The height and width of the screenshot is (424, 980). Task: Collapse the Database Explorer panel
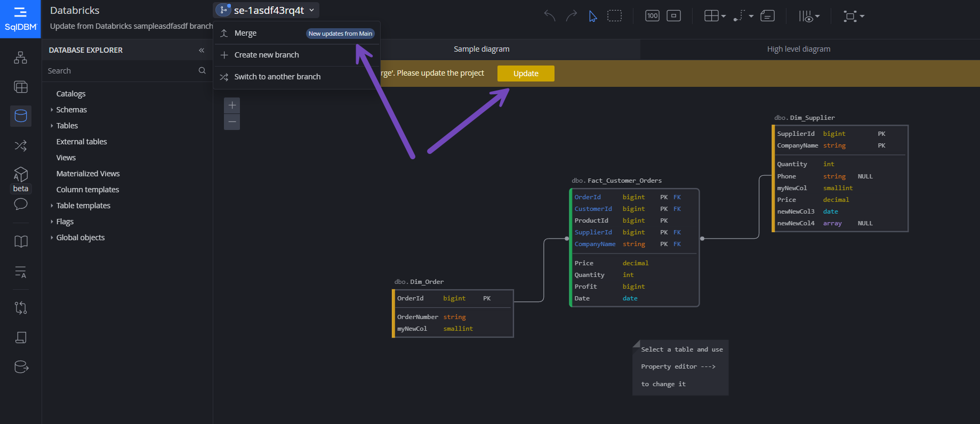click(202, 50)
